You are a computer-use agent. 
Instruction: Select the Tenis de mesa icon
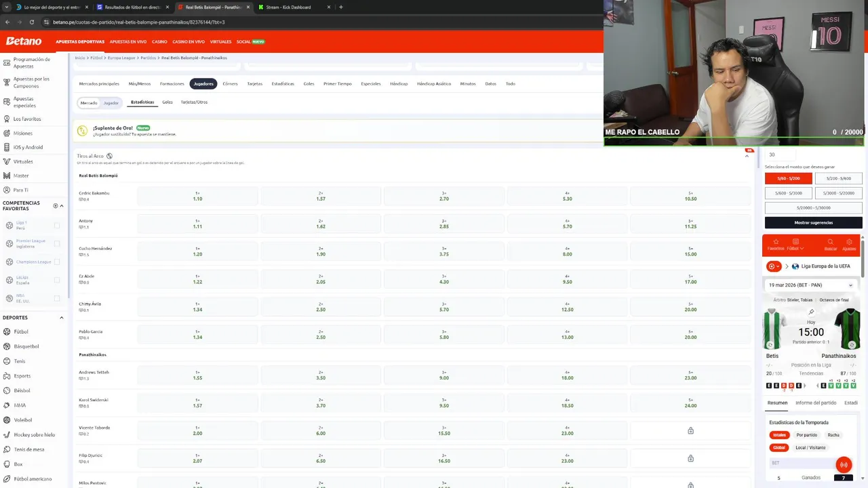tap(6, 449)
